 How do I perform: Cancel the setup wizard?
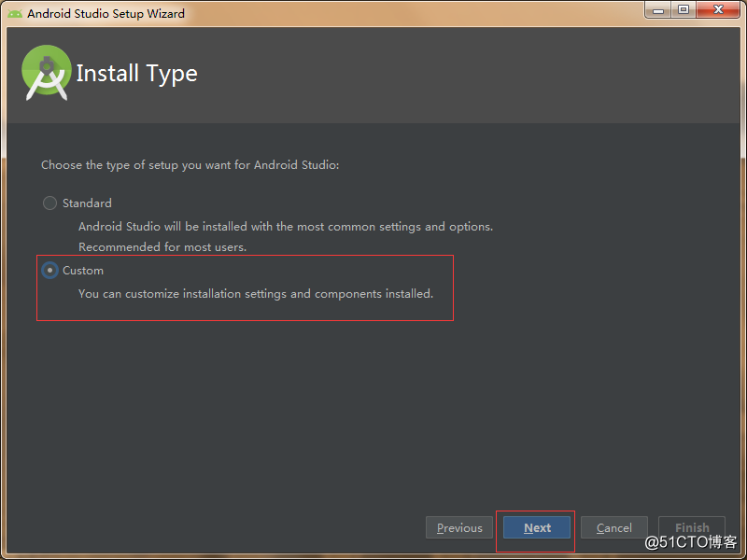pos(614,527)
